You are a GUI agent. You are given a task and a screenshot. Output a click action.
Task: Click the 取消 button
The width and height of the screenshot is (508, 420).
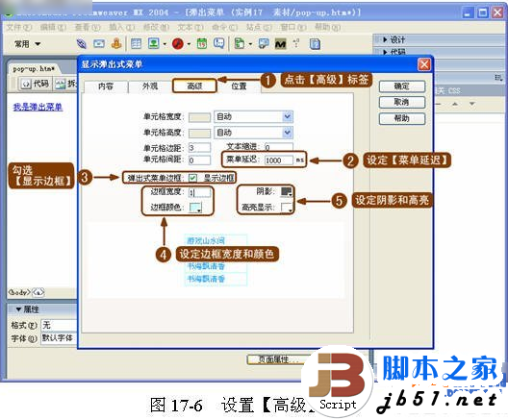[402, 102]
